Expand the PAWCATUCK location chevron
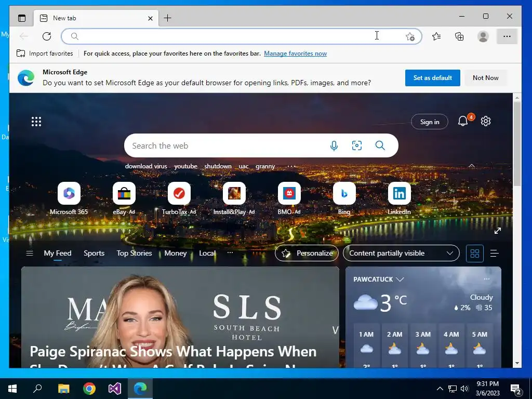The image size is (532, 399). [x=400, y=279]
